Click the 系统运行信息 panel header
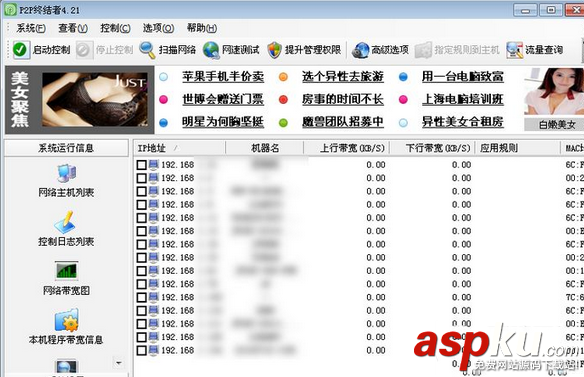The height and width of the screenshot is (377, 584). tap(66, 148)
